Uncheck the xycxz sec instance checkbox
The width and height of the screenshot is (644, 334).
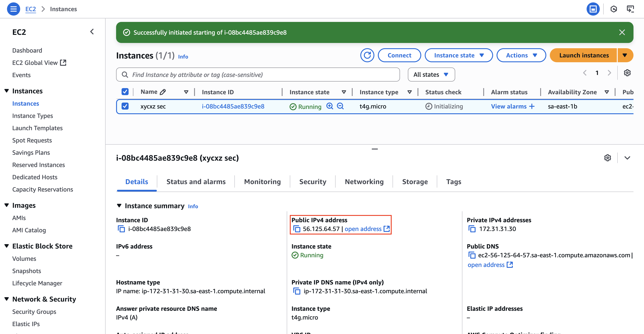tap(125, 106)
